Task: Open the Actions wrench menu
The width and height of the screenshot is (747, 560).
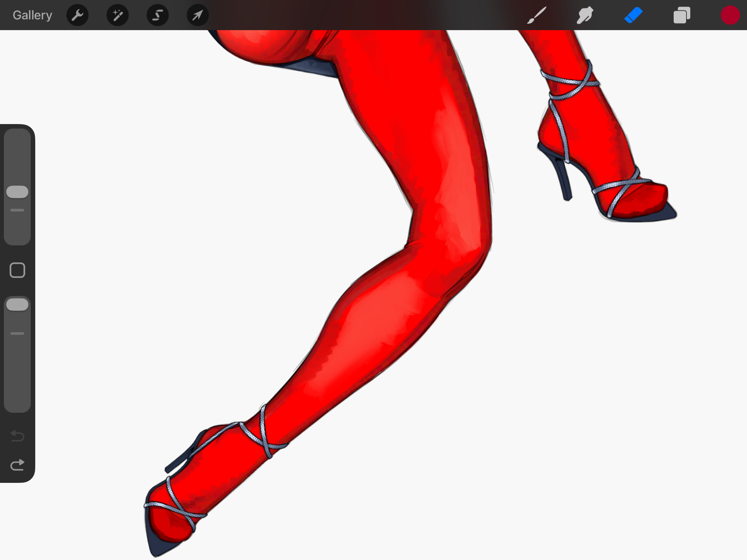Action: click(x=77, y=15)
